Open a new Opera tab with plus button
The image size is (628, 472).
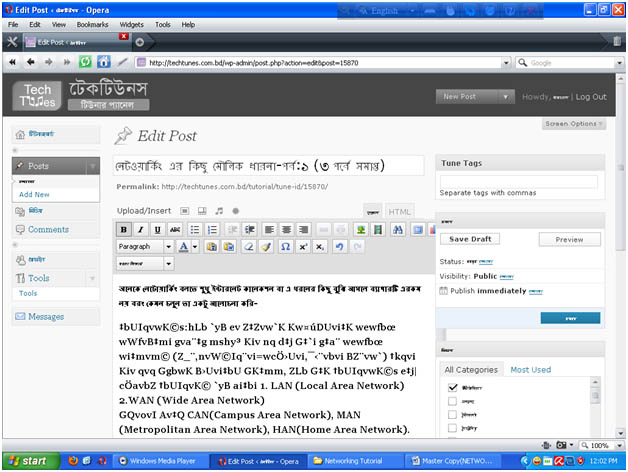[x=139, y=42]
